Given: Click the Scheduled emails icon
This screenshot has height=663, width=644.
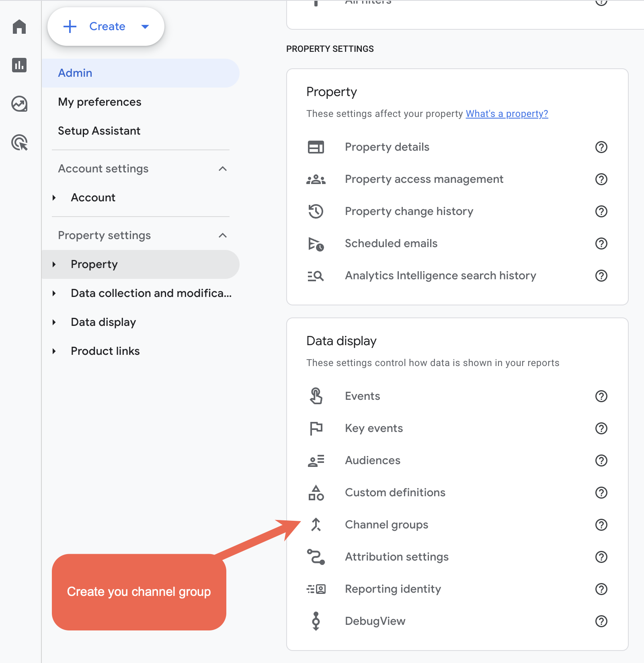Looking at the screenshot, I should point(316,244).
